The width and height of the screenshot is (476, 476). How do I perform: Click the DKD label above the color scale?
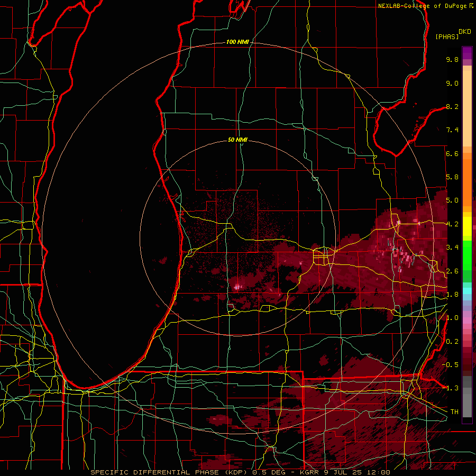[465, 32]
